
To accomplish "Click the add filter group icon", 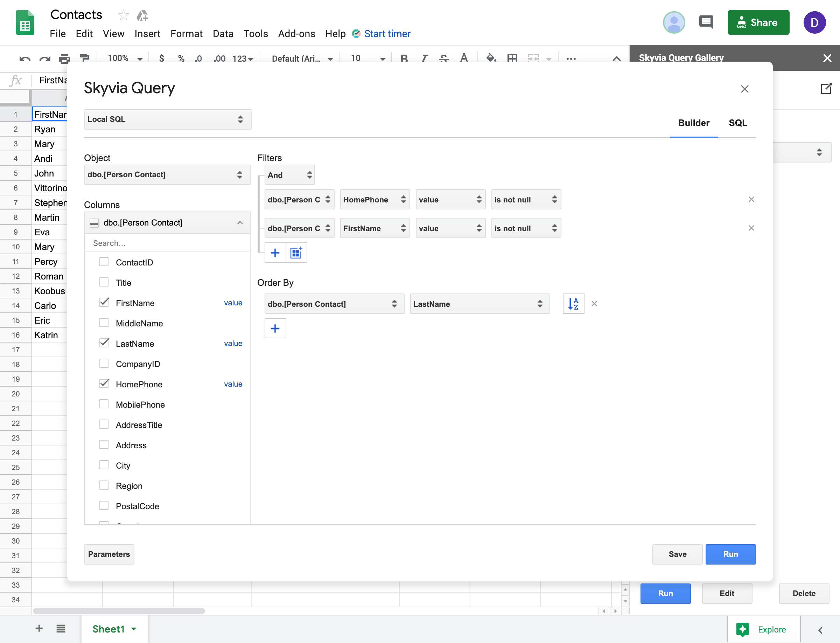I will [296, 253].
